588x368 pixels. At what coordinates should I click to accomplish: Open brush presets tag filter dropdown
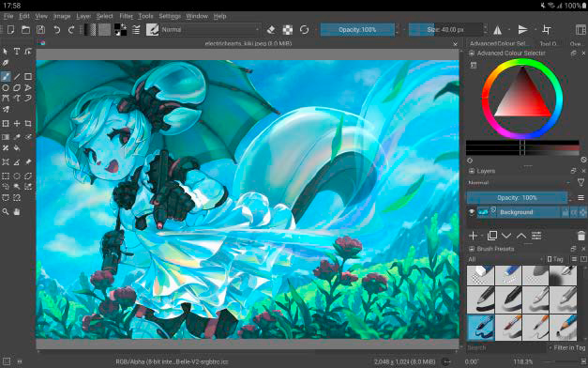[505, 259]
